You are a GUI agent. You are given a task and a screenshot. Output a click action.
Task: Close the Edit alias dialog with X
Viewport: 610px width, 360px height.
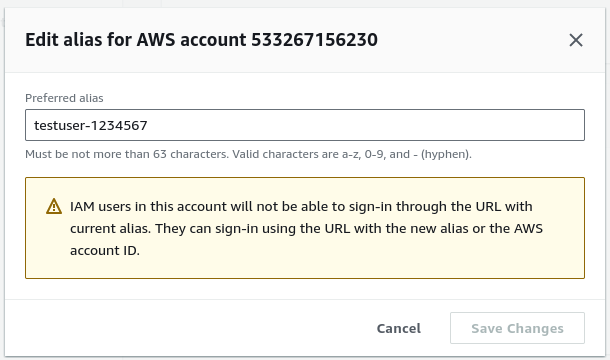(576, 40)
